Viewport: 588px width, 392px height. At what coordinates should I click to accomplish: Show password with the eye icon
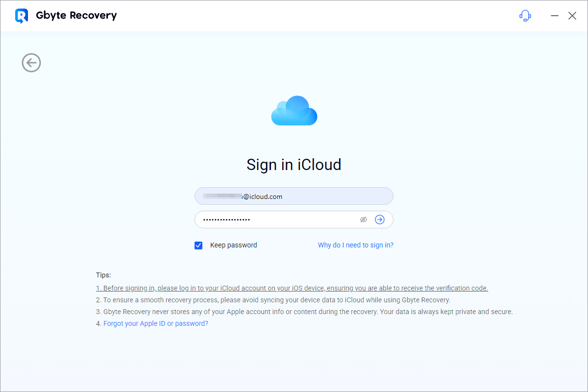(364, 220)
